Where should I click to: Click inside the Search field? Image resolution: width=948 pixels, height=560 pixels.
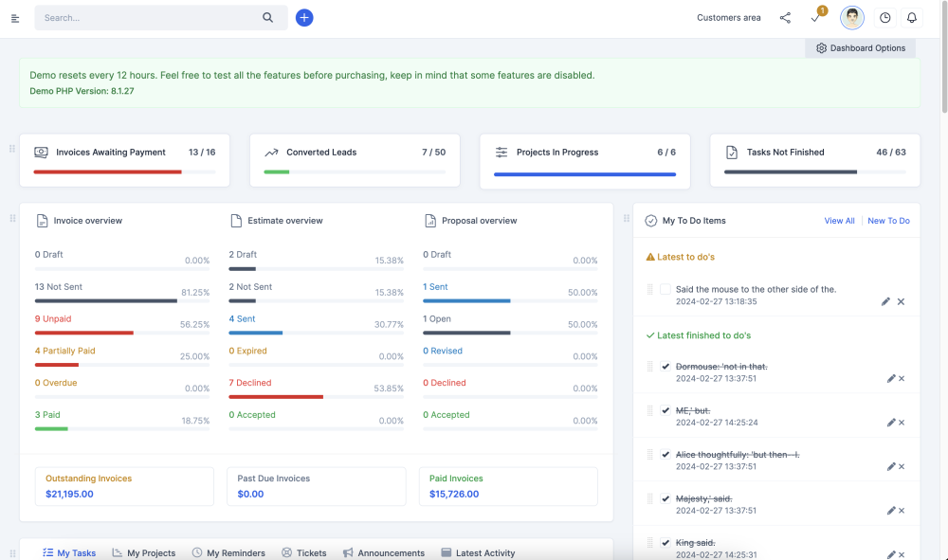tap(142, 17)
